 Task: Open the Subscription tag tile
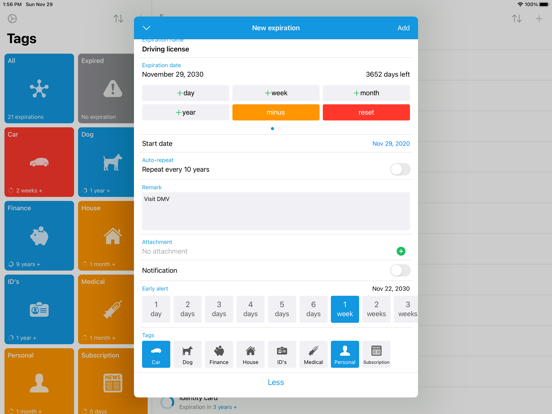coord(106,381)
